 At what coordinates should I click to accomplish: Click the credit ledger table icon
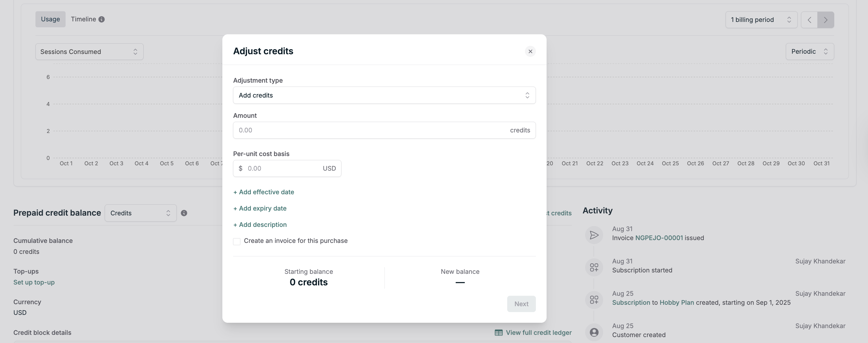point(498,333)
